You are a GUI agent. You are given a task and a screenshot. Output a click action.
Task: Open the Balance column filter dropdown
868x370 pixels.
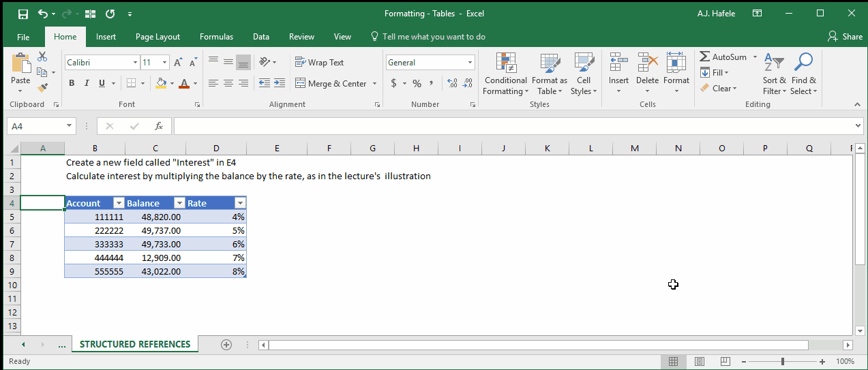(x=179, y=203)
